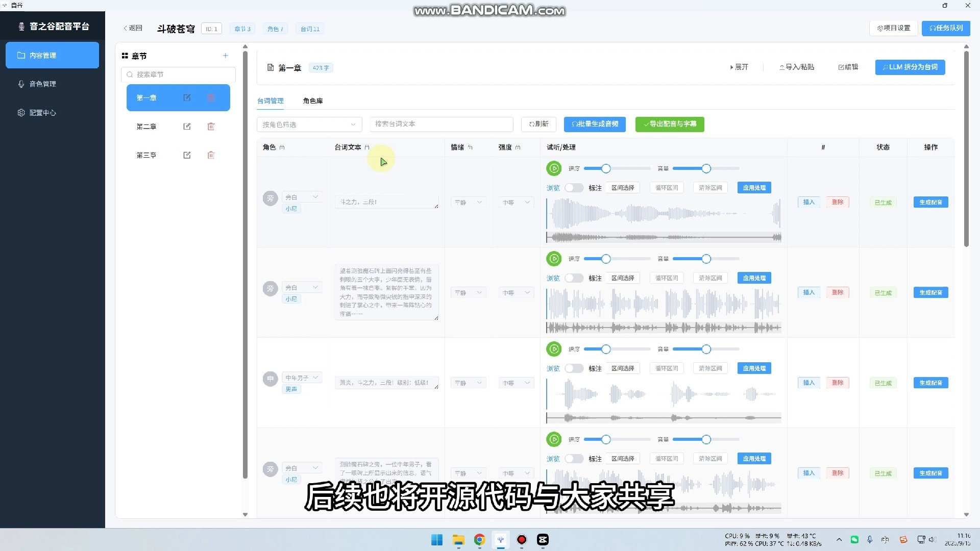The image size is (980, 551).
Task: Open 音色管理 in the sidebar
Action: point(52,84)
